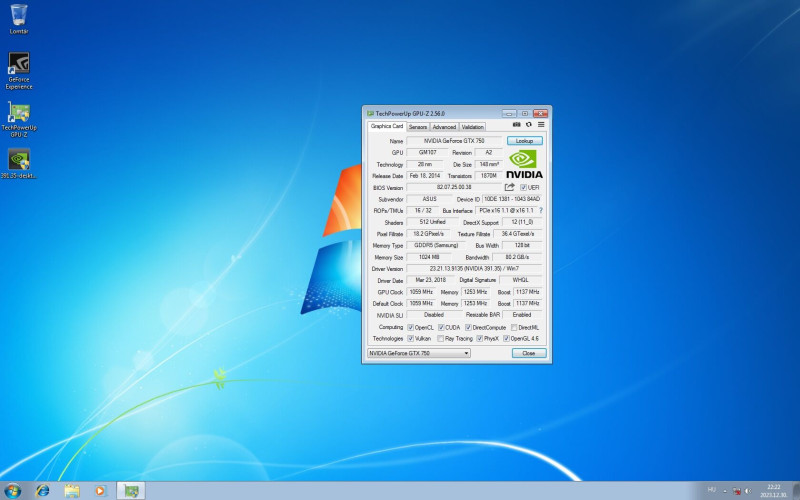The height and width of the screenshot is (500, 800).
Task: Click the Resizable BAR Enabled field
Action: pyautogui.click(x=522, y=315)
